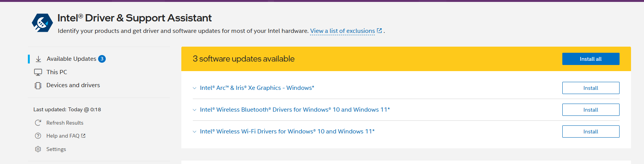Expand the Intel Arc & Iris Xe Graphics chevron
Viewport: 644px width, 164px height.
click(x=194, y=88)
